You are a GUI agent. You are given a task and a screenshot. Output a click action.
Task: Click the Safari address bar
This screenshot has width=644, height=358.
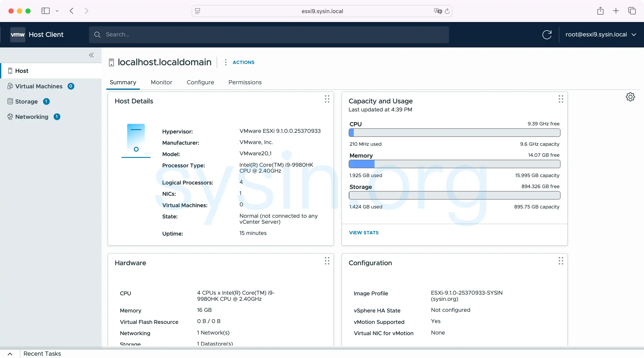point(322,11)
